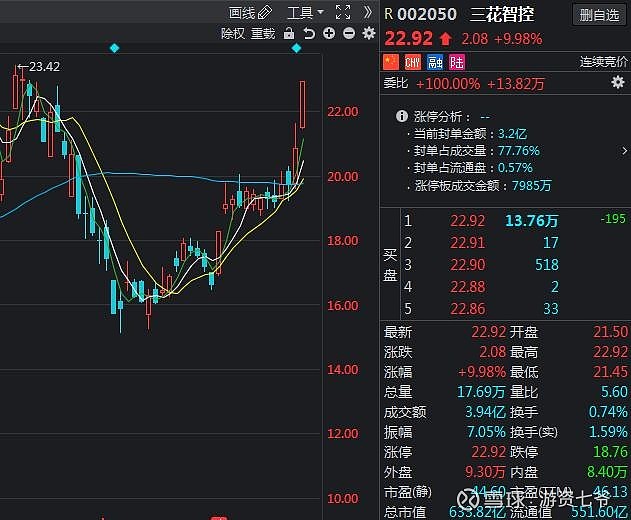The width and height of the screenshot is (631, 520).
Task: Click 删自选 remove from watchlist button
Action: [599, 15]
